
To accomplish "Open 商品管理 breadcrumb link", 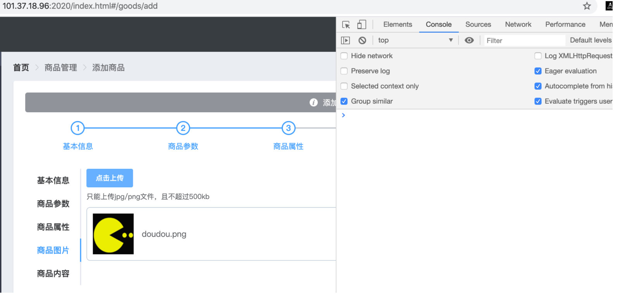I will pyautogui.click(x=61, y=68).
